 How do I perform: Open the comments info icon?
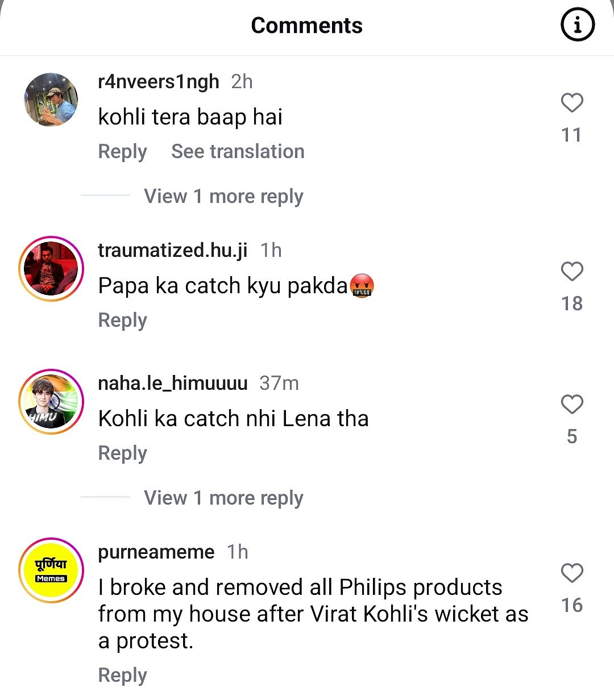(x=578, y=26)
